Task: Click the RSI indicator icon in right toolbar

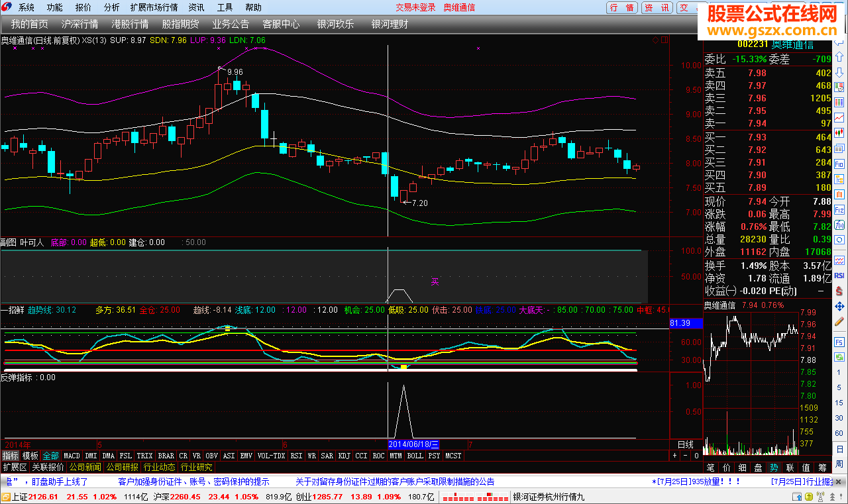Action: (x=839, y=276)
